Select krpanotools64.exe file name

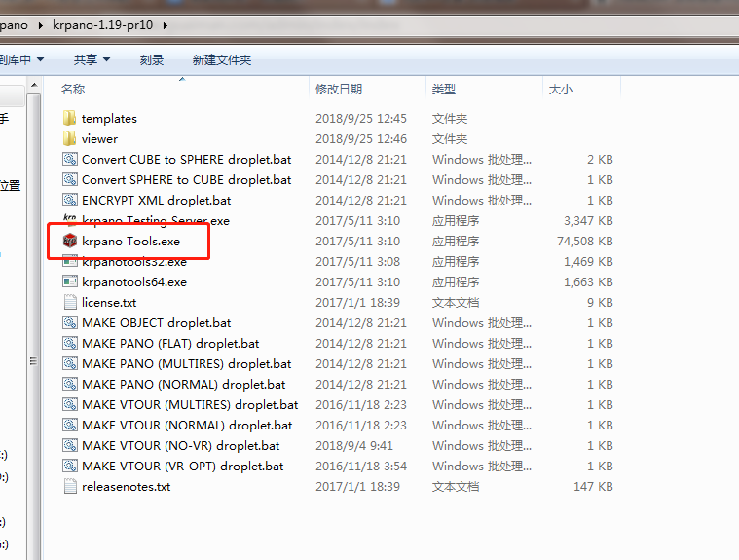[134, 281]
